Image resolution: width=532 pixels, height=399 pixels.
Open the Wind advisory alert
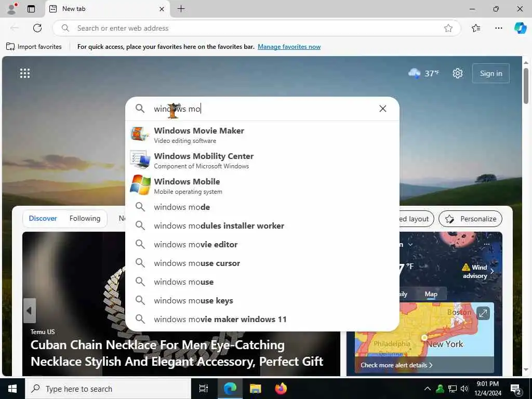(x=478, y=271)
